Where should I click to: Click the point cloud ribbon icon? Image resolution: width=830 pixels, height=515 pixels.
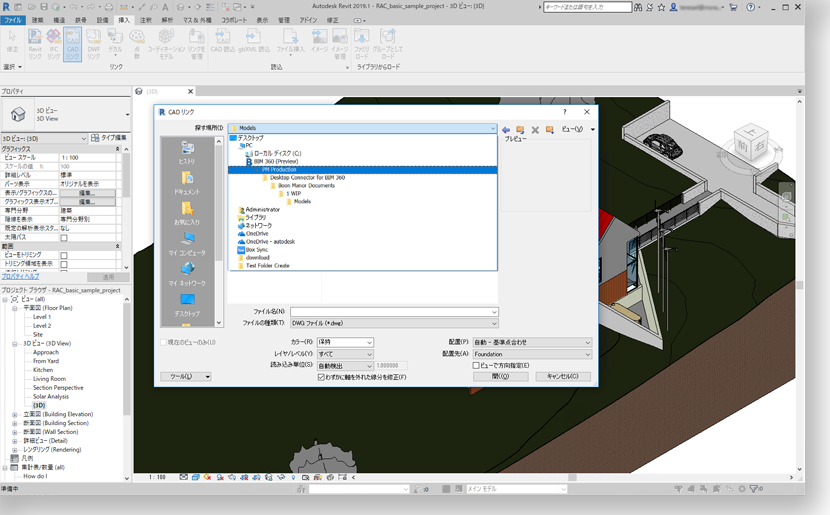(137, 44)
